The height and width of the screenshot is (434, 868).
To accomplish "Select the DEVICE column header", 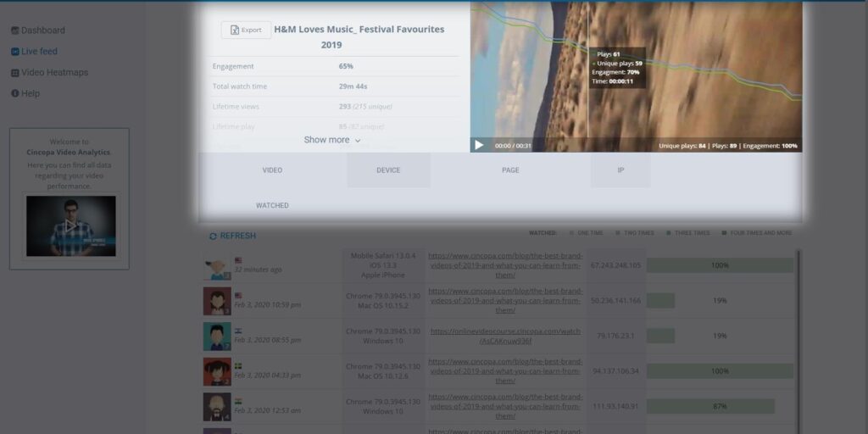I will coord(388,170).
